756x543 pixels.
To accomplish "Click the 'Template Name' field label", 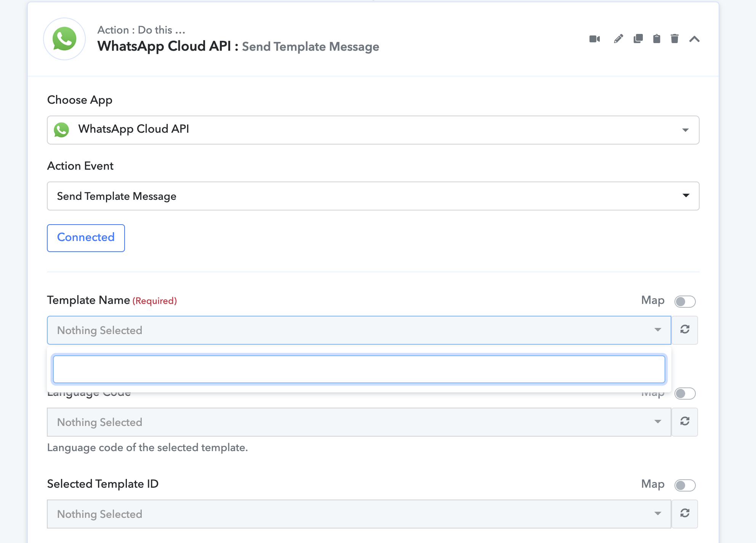I will pyautogui.click(x=88, y=300).
